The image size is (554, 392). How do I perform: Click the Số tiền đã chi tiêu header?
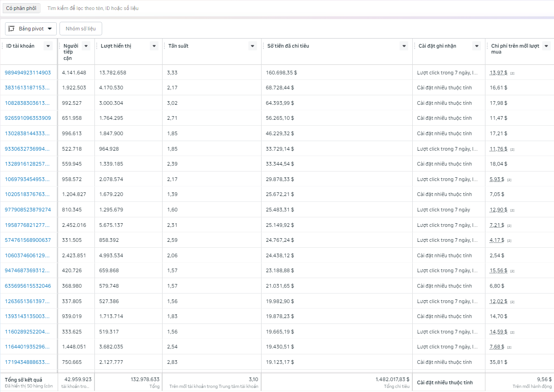coord(288,46)
